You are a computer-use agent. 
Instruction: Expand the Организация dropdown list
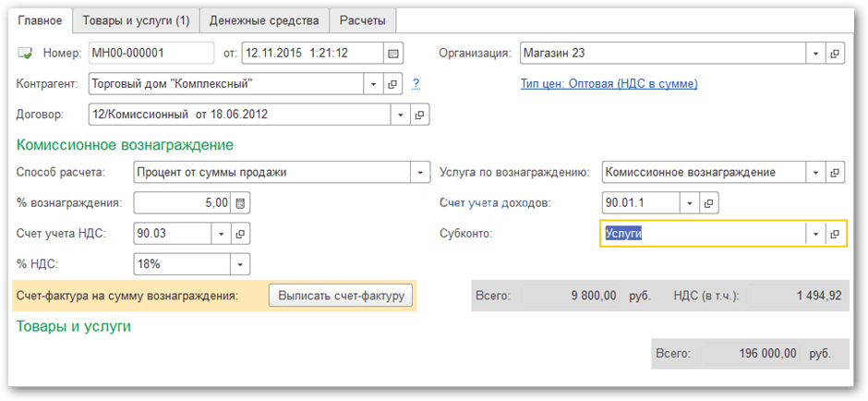[815, 54]
